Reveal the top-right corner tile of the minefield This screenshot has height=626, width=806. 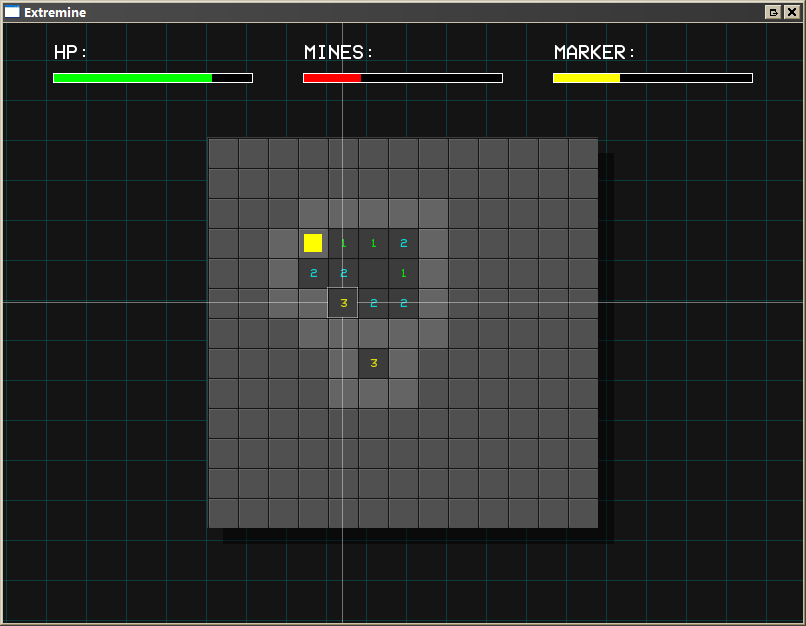click(583, 153)
